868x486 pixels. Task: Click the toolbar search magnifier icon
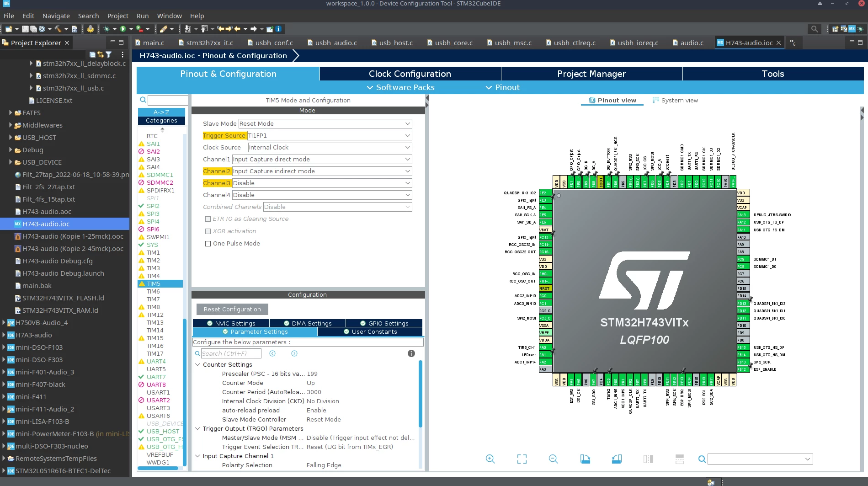(x=815, y=29)
